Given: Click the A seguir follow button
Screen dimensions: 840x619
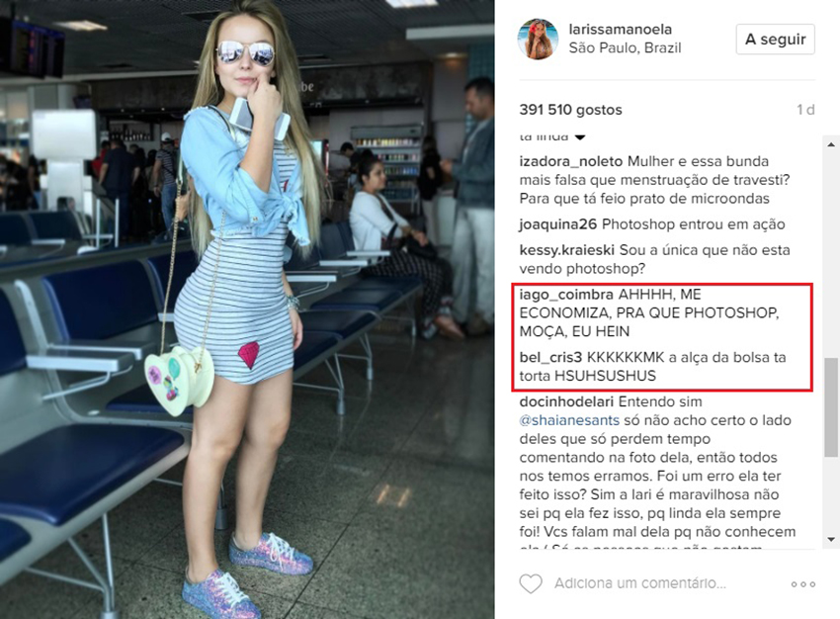Looking at the screenshot, I should [775, 40].
